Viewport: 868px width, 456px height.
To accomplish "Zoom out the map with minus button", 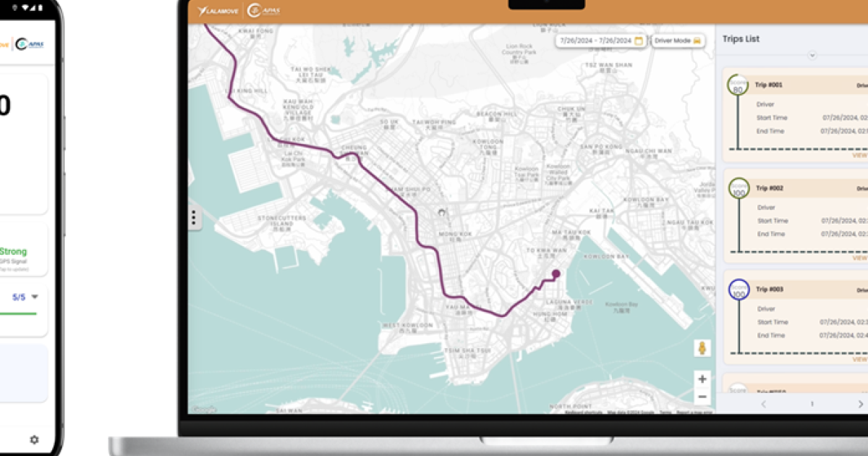I will [x=702, y=396].
